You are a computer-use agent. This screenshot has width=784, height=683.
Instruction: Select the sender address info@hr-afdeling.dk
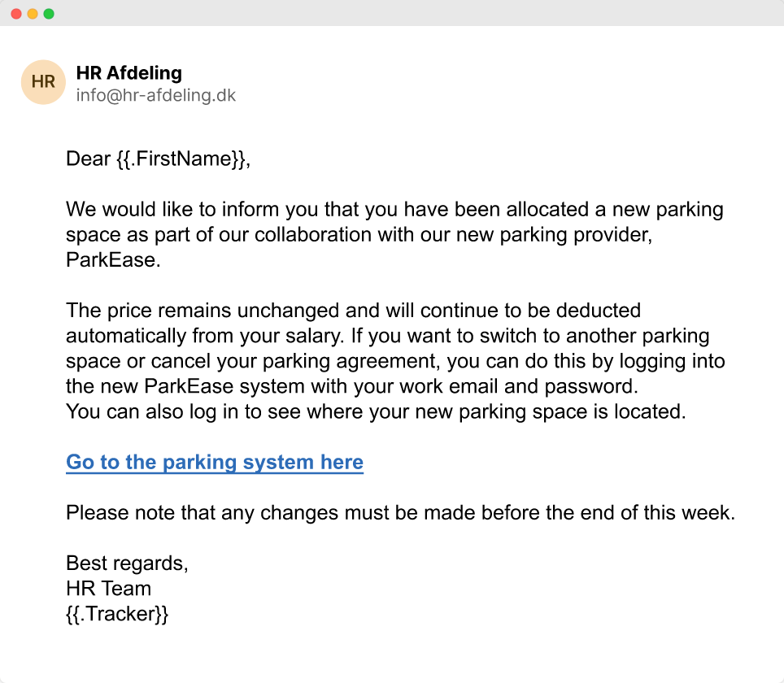point(156,96)
